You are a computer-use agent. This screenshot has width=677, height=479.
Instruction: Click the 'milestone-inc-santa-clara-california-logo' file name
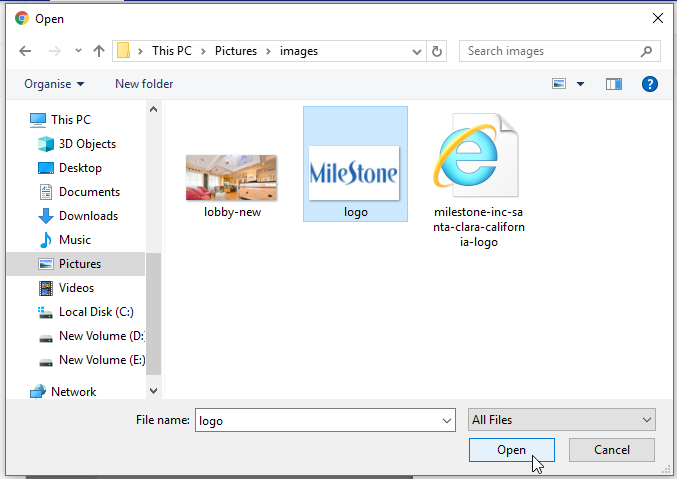(479, 227)
